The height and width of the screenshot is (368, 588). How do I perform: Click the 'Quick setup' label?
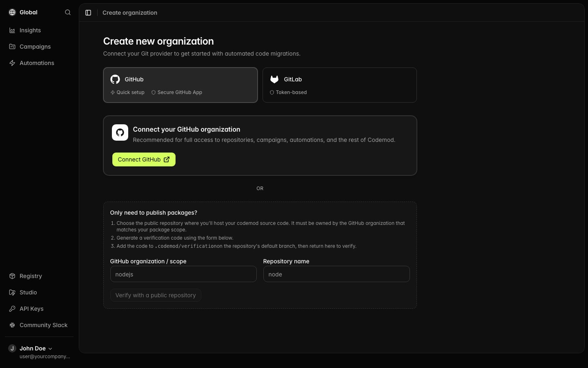coord(131,92)
